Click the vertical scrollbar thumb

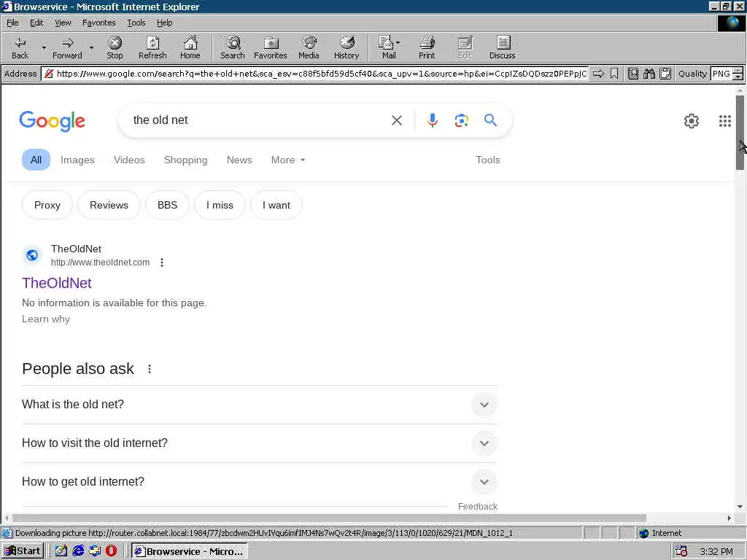click(x=740, y=133)
